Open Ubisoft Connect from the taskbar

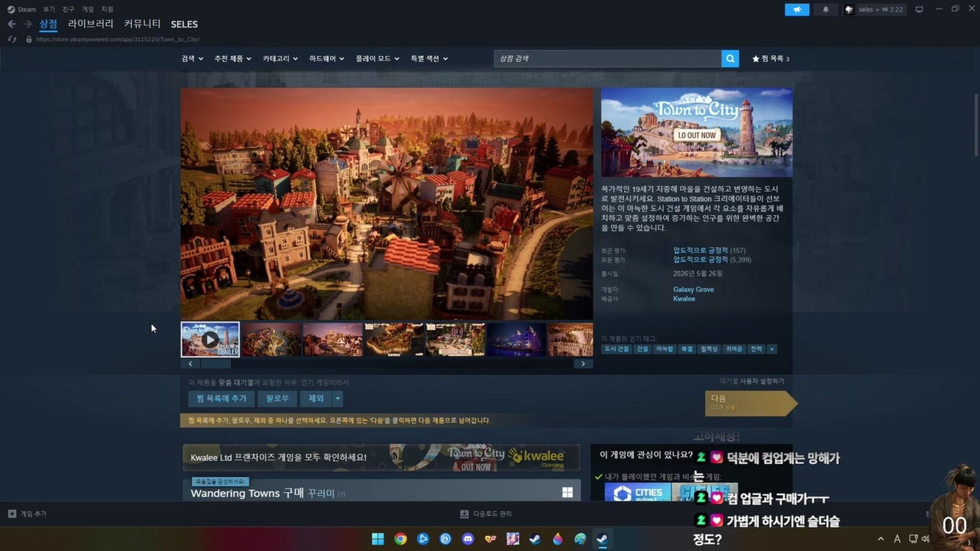pos(446,539)
